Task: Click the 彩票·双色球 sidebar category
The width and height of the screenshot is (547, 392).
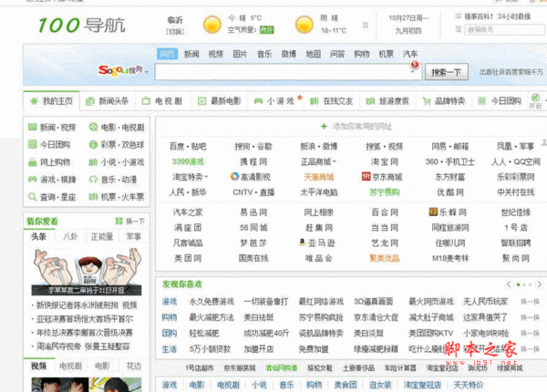Action: coord(117,144)
